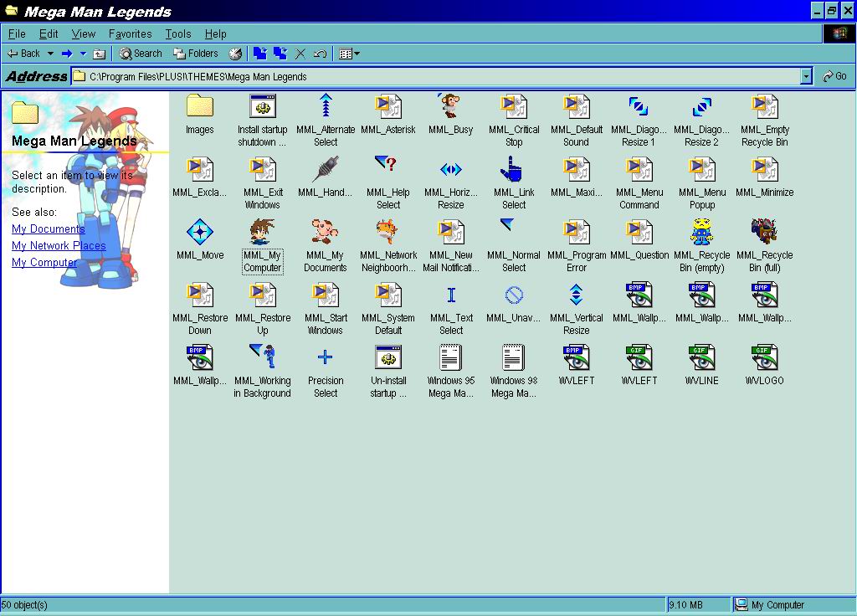Select the MML_Unav... cursor file

[x=514, y=303]
